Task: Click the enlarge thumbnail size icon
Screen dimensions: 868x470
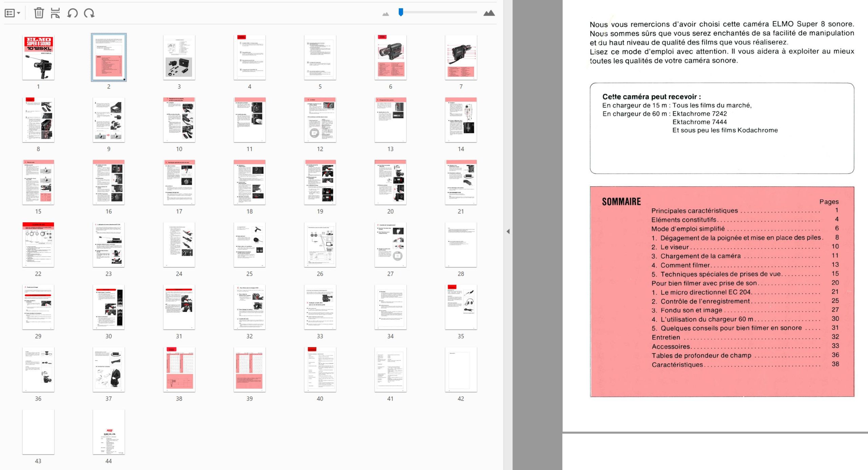Action: click(x=489, y=13)
